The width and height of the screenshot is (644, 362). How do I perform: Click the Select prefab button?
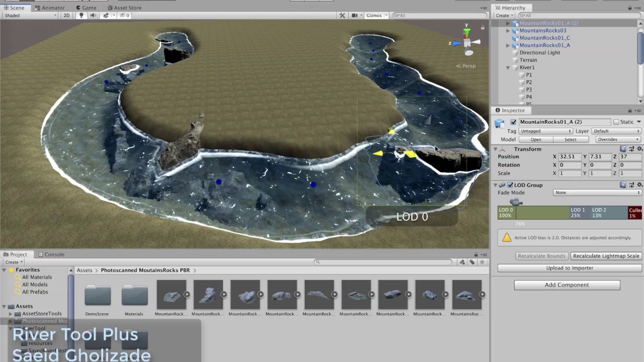coord(571,140)
